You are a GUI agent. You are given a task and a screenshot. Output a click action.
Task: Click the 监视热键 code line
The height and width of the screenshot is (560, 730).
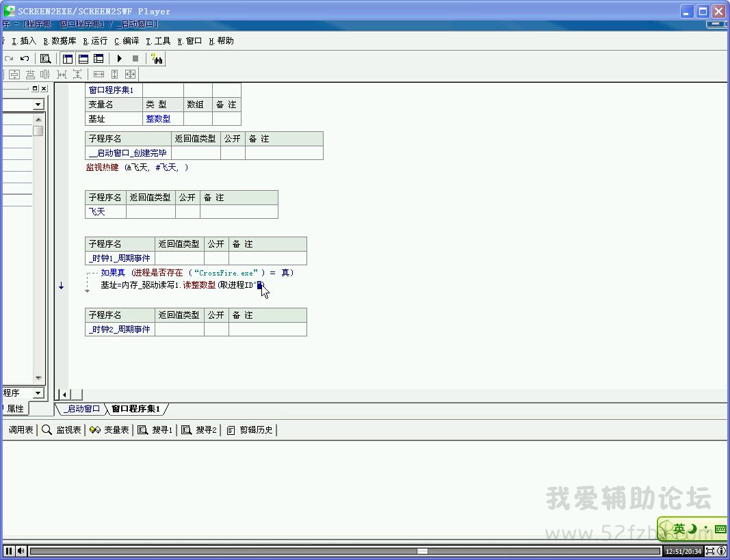(138, 168)
